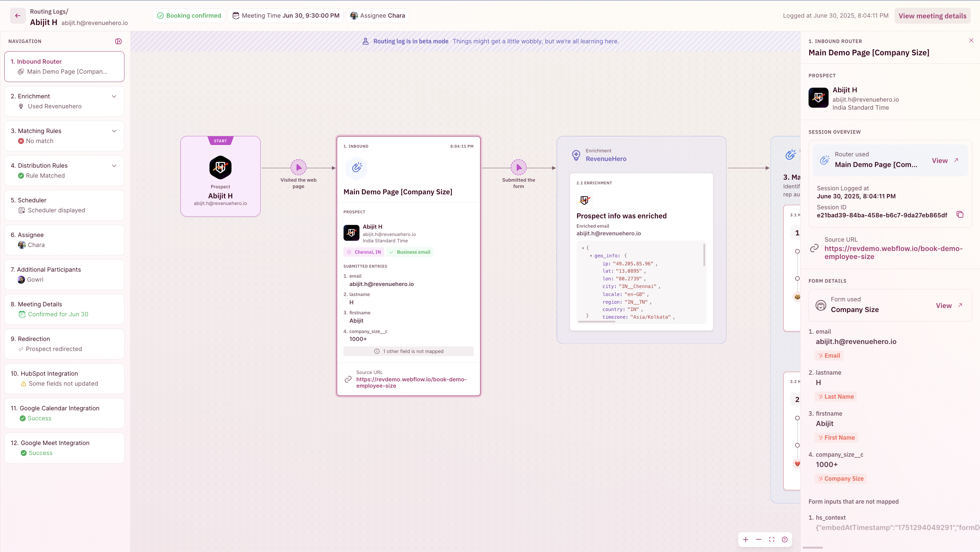
Task: Zoom in on the canvas
Action: click(x=746, y=539)
